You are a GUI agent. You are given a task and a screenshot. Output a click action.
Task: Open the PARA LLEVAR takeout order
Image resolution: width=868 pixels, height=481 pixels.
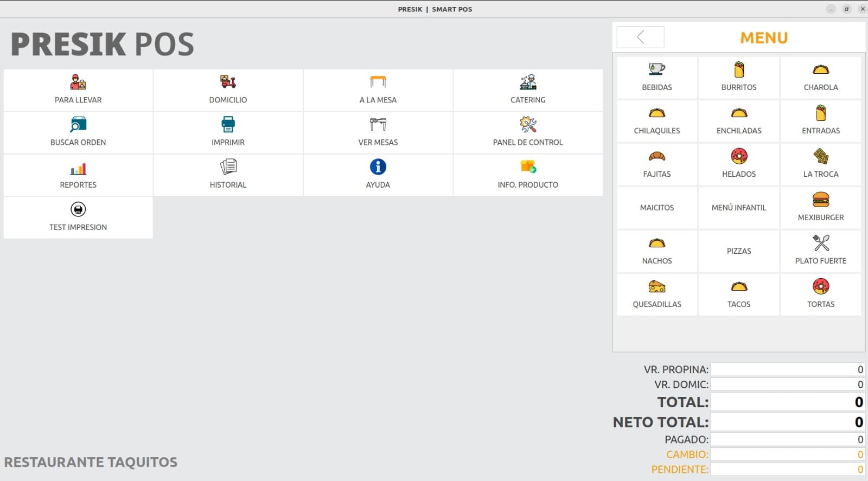(78, 90)
